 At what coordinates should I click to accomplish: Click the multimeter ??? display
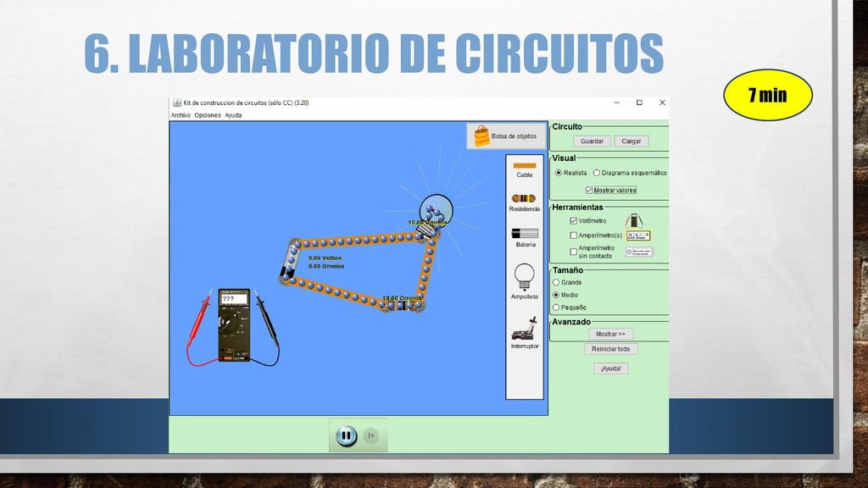pos(234,299)
